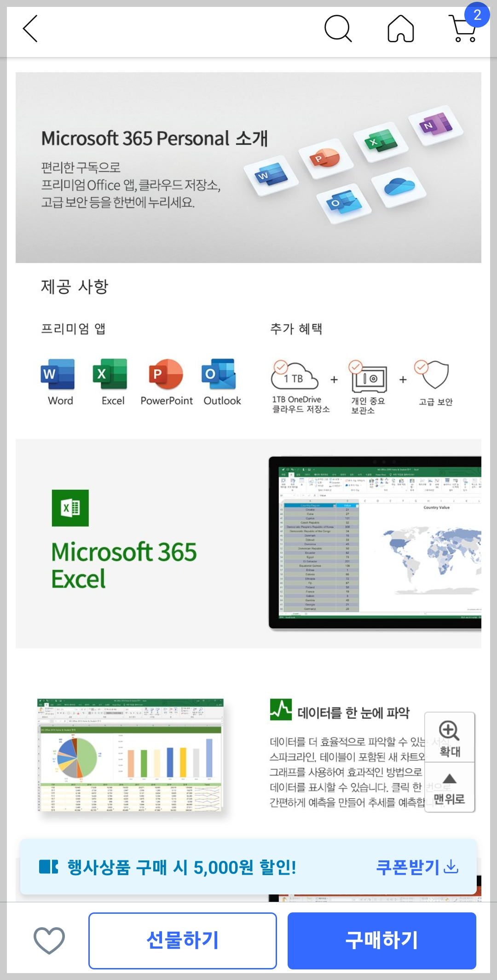Open the Microsoft 365 Personal intro banner
497x980 pixels.
[x=248, y=167]
